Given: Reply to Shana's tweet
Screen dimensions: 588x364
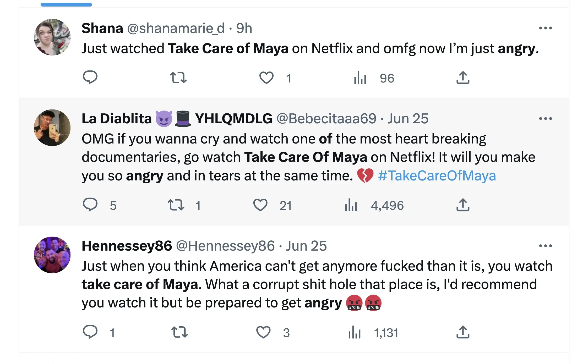Looking at the screenshot, I should pyautogui.click(x=90, y=78).
